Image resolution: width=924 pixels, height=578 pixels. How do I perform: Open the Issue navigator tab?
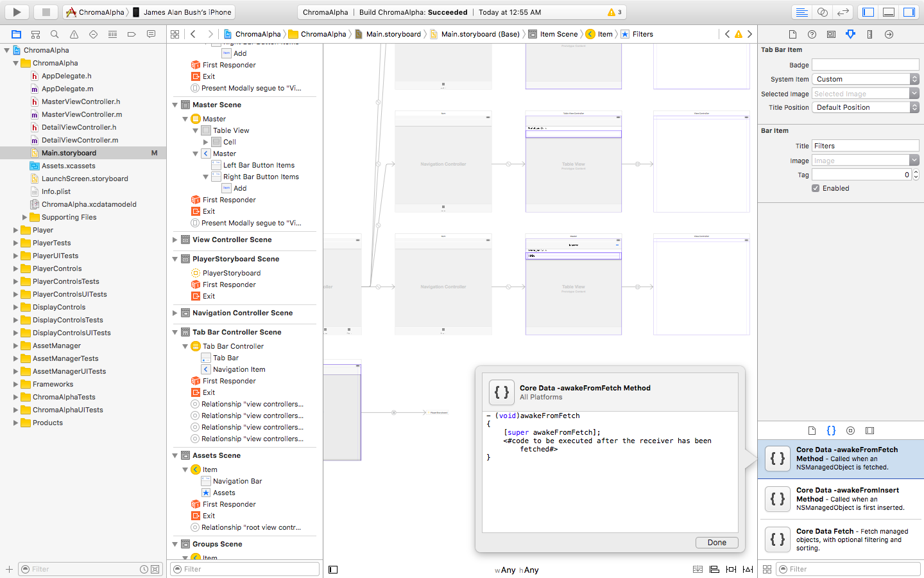74,34
